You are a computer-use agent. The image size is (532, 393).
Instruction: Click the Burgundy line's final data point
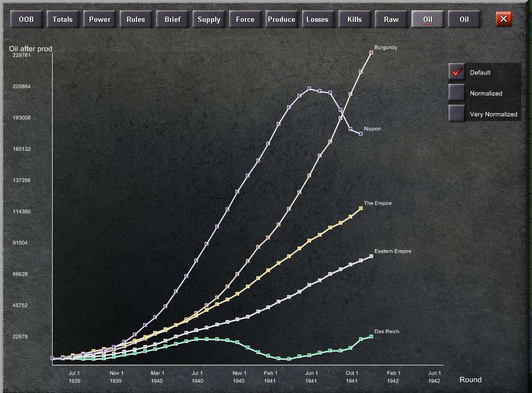pyautogui.click(x=371, y=53)
